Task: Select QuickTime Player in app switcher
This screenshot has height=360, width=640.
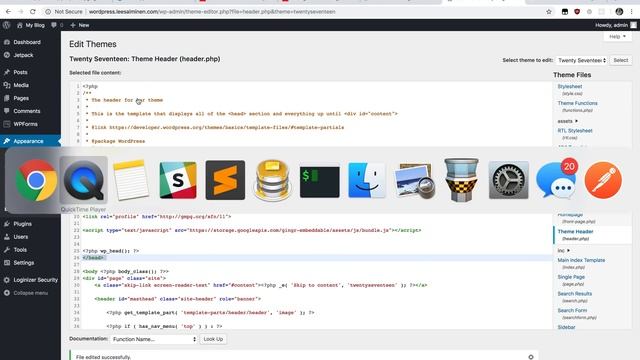Action: [84, 180]
